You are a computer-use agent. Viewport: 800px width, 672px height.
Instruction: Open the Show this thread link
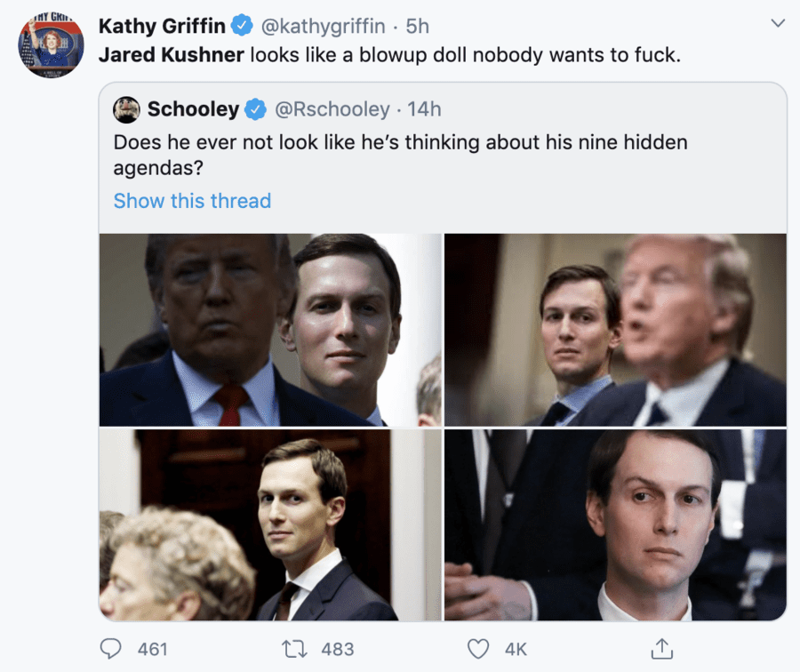coord(192,201)
